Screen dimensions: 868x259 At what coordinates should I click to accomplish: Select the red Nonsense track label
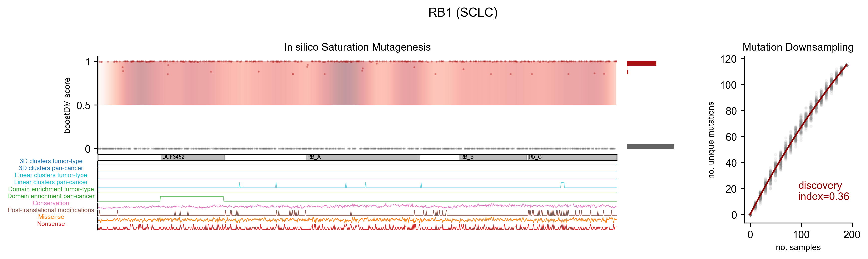tap(51, 224)
